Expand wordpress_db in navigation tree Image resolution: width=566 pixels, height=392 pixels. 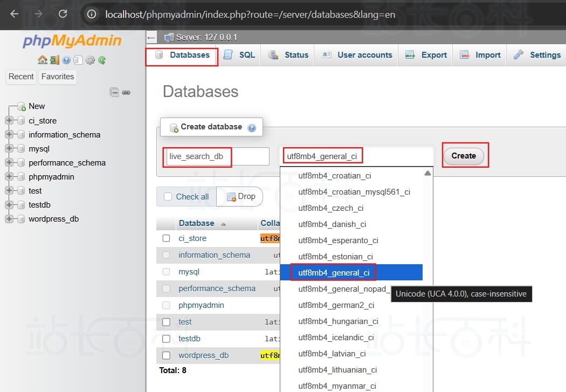pyautogui.click(x=9, y=219)
